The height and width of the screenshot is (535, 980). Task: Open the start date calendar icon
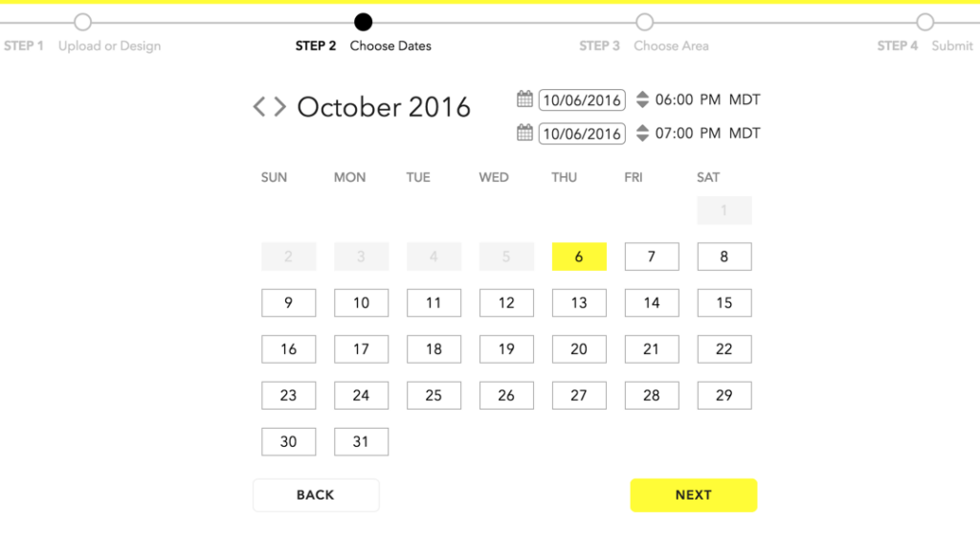pyautogui.click(x=524, y=99)
